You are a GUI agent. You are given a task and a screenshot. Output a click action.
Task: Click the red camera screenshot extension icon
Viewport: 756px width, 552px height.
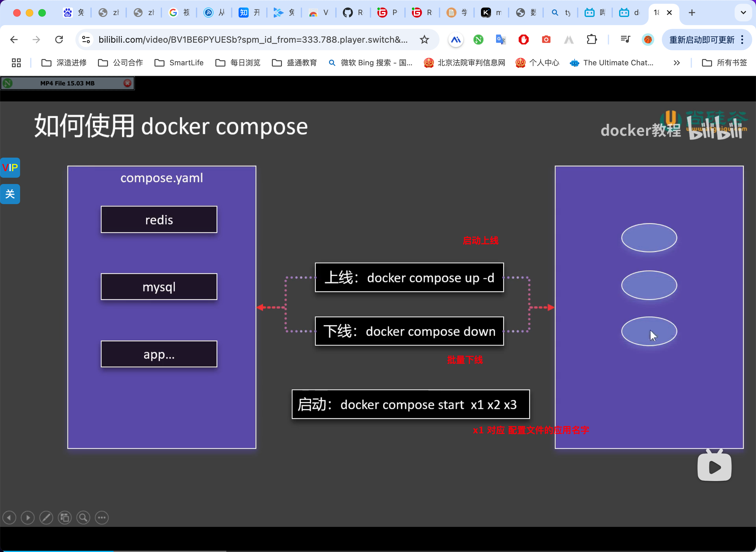pyautogui.click(x=546, y=40)
